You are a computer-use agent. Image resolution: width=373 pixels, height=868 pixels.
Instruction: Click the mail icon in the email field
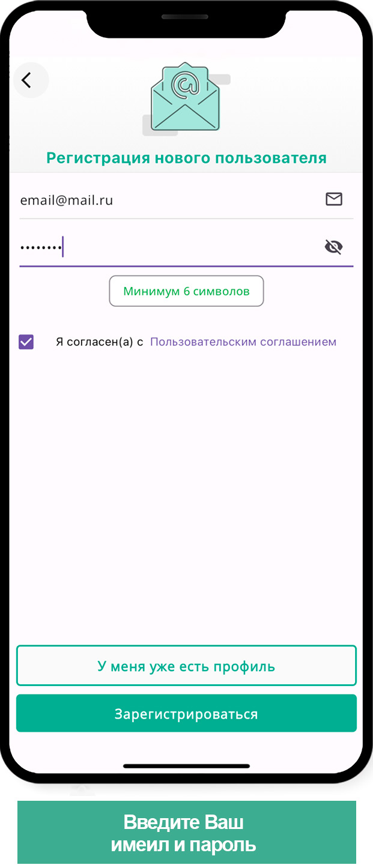click(x=334, y=199)
